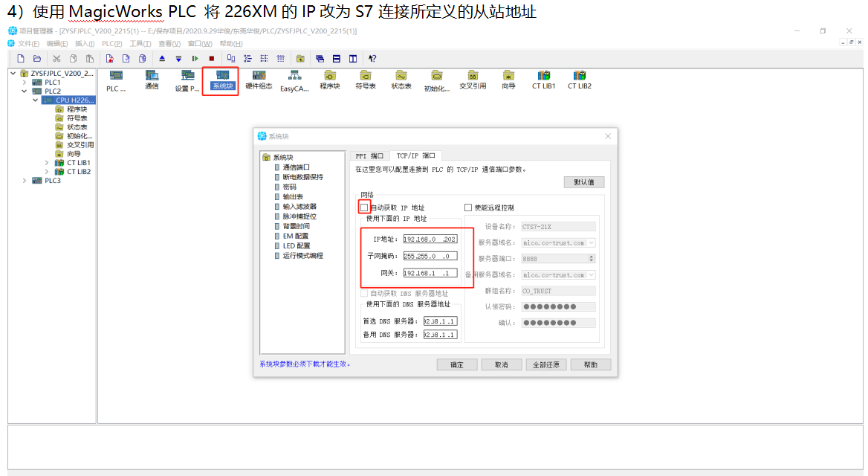Expand the PLC1 tree node
868x476 pixels.
click(x=24, y=82)
